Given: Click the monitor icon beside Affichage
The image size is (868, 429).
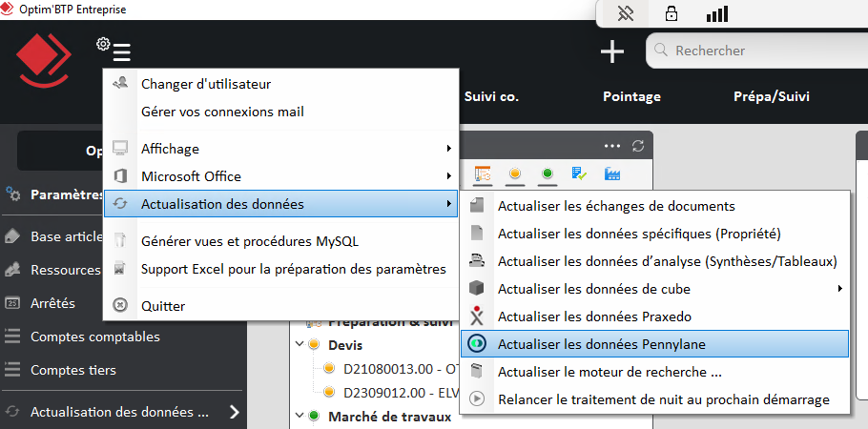Looking at the screenshot, I should click(120, 149).
